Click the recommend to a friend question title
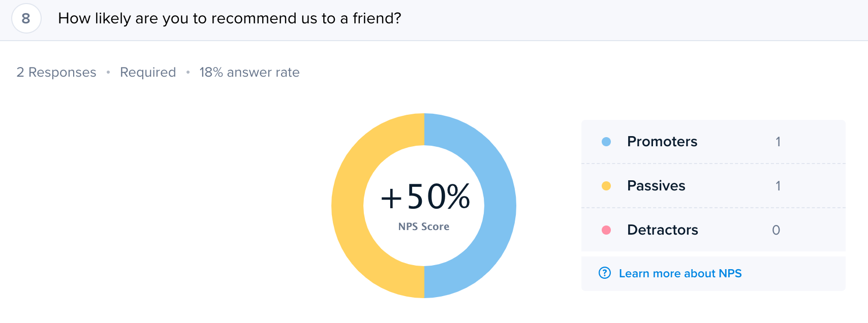Screen dimensions: 868x323 pyautogui.click(x=230, y=18)
